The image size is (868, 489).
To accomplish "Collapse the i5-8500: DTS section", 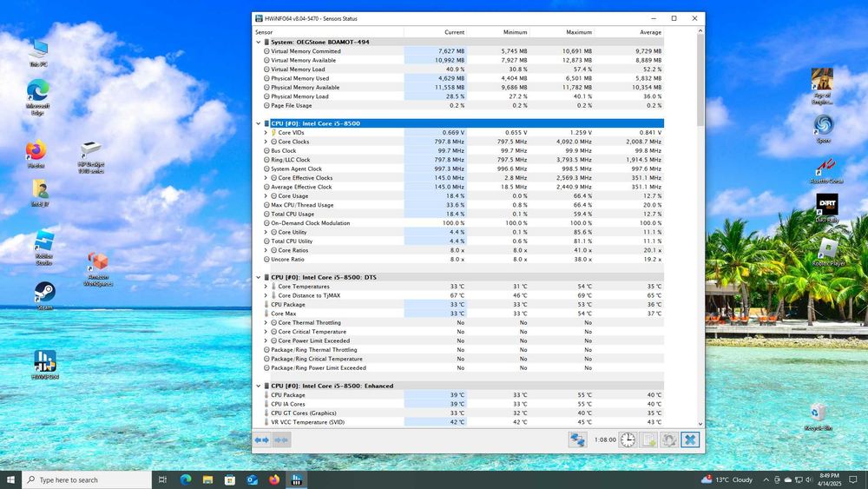I will point(259,277).
